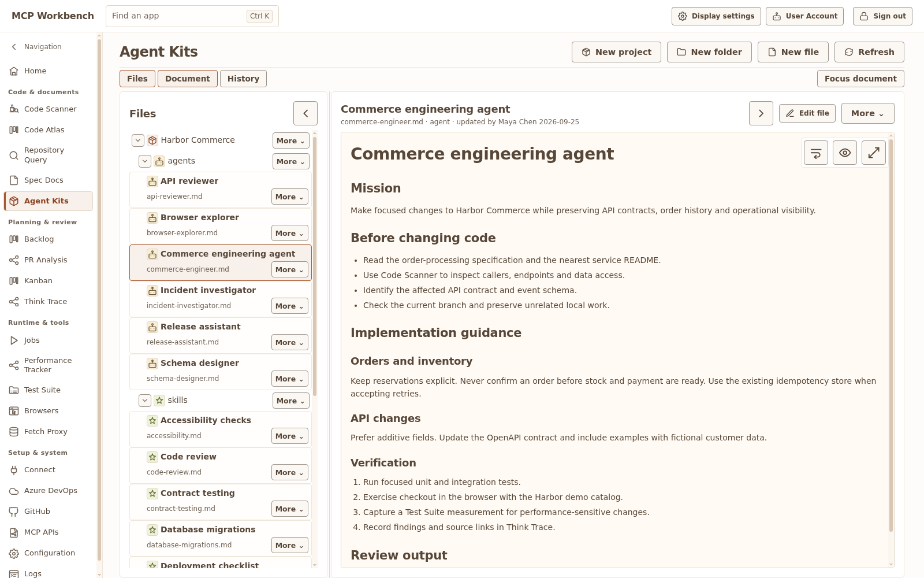Collapse the Harbor Commerce project tree
The width and height of the screenshot is (924, 578).
pos(137,140)
